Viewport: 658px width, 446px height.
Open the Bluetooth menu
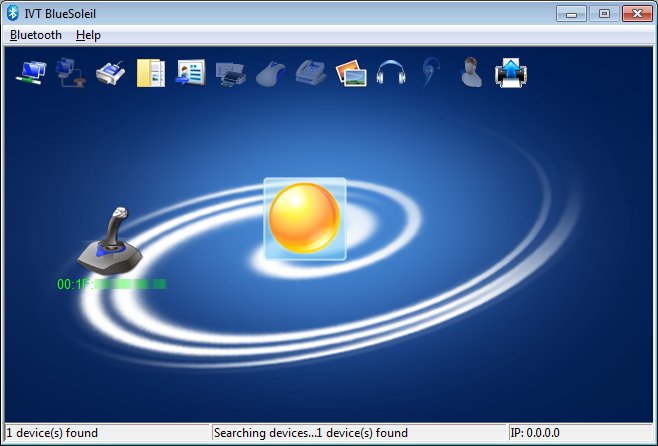coord(36,35)
